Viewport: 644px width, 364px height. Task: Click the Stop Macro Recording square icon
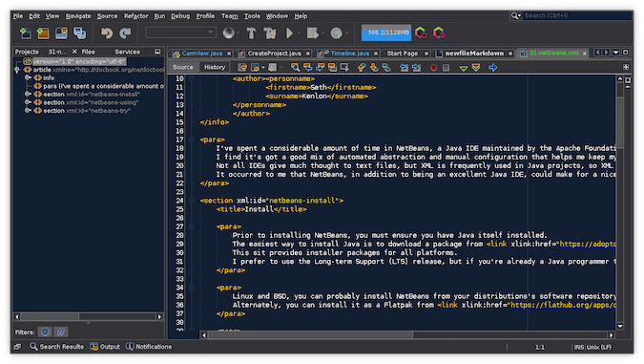pos(447,68)
